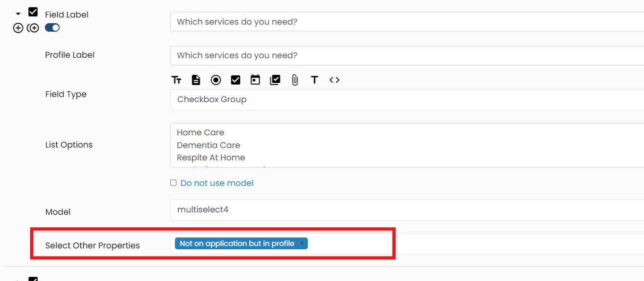Image resolution: width=644 pixels, height=281 pixels.
Task: Select the single checkbox field type icon
Action: point(235,80)
